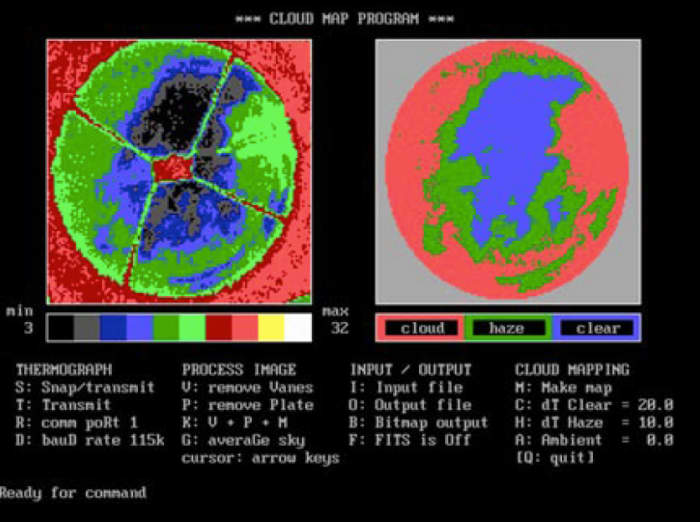Select the light green swatch in the scale

[x=192, y=328]
